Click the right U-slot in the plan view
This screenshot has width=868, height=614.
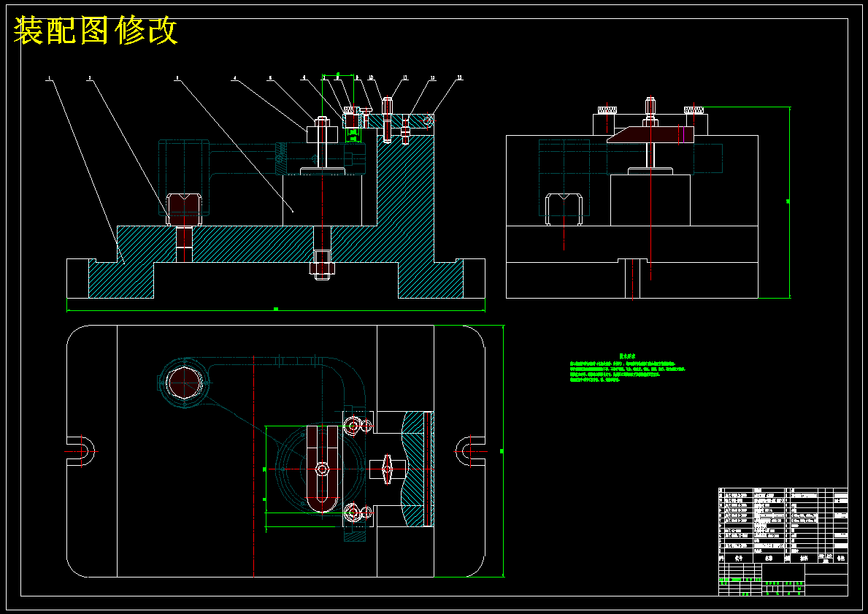click(471, 451)
